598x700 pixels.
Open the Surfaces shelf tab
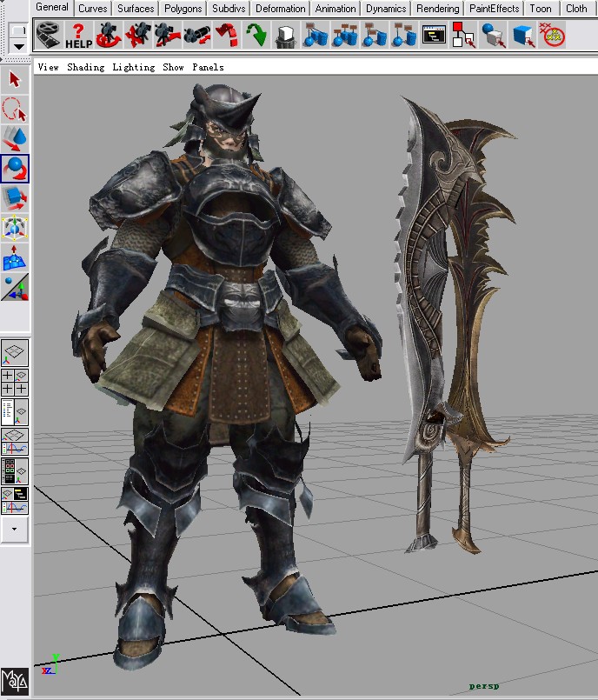tap(136, 9)
